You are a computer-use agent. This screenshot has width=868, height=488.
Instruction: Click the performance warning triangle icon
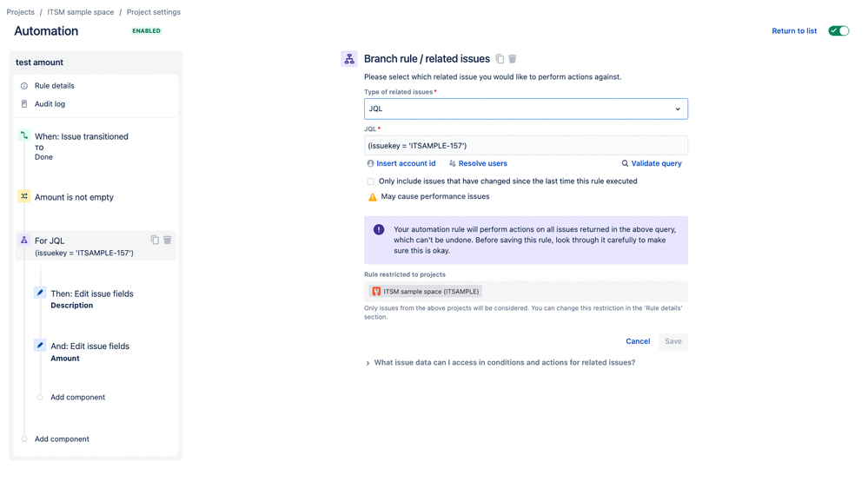[x=373, y=197]
